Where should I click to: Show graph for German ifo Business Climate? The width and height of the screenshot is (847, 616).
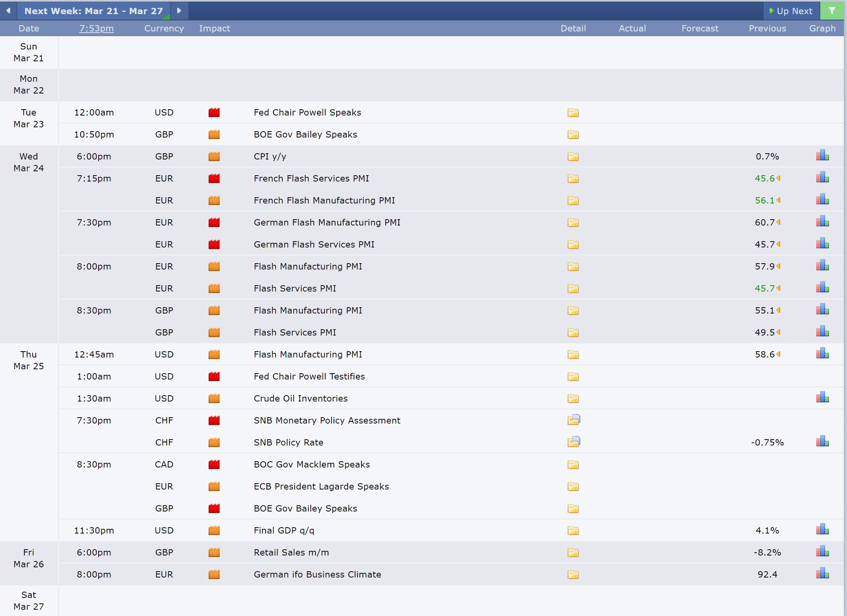pyautogui.click(x=822, y=574)
